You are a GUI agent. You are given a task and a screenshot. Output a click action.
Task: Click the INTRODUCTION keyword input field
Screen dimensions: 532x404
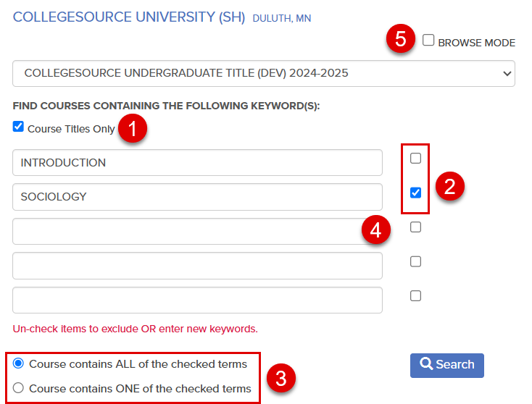pyautogui.click(x=197, y=163)
